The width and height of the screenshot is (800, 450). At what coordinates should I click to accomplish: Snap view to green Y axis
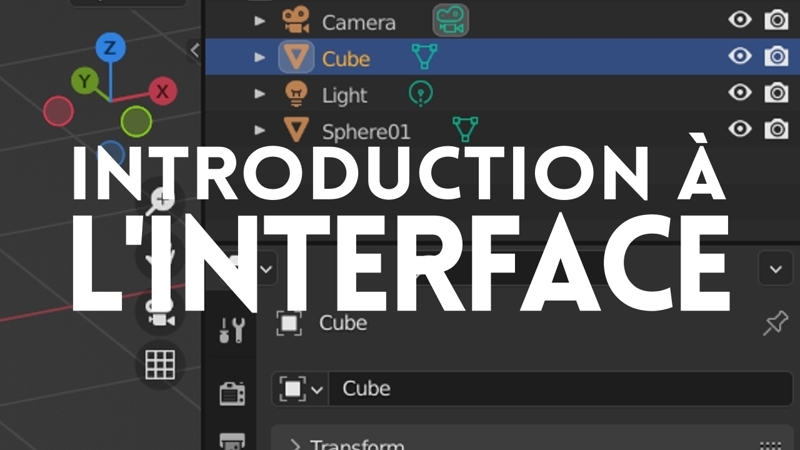tap(87, 80)
